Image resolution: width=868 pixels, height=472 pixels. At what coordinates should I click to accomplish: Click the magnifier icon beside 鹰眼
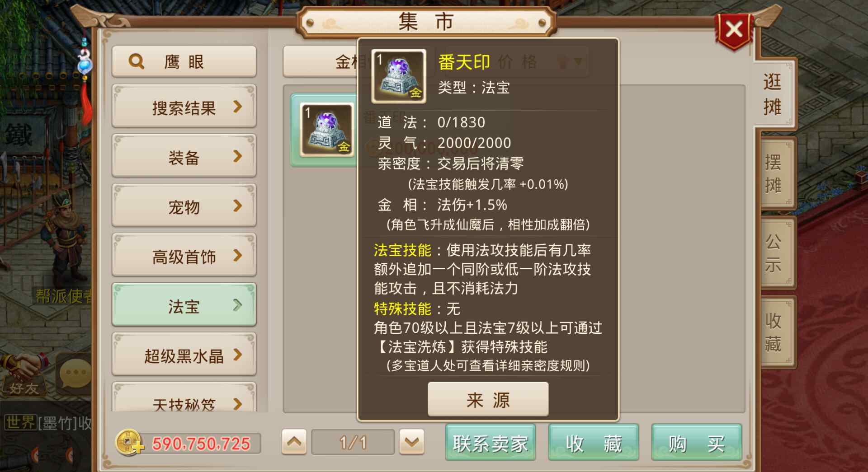[x=136, y=61]
